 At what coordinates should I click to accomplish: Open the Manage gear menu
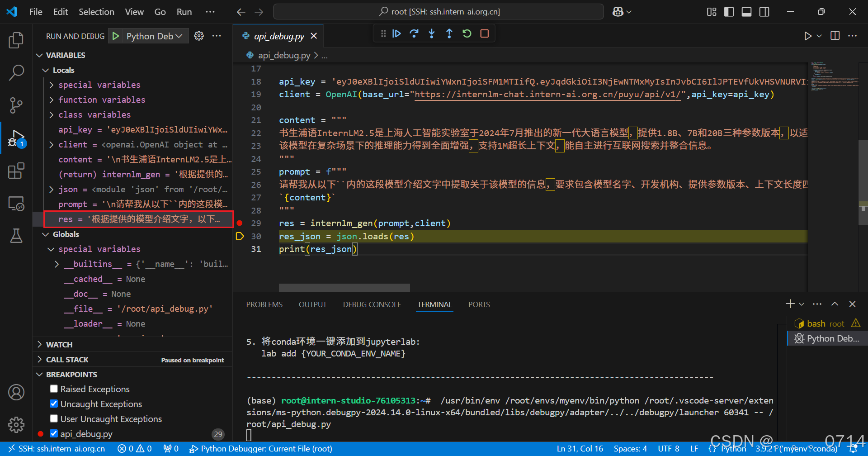tap(16, 424)
